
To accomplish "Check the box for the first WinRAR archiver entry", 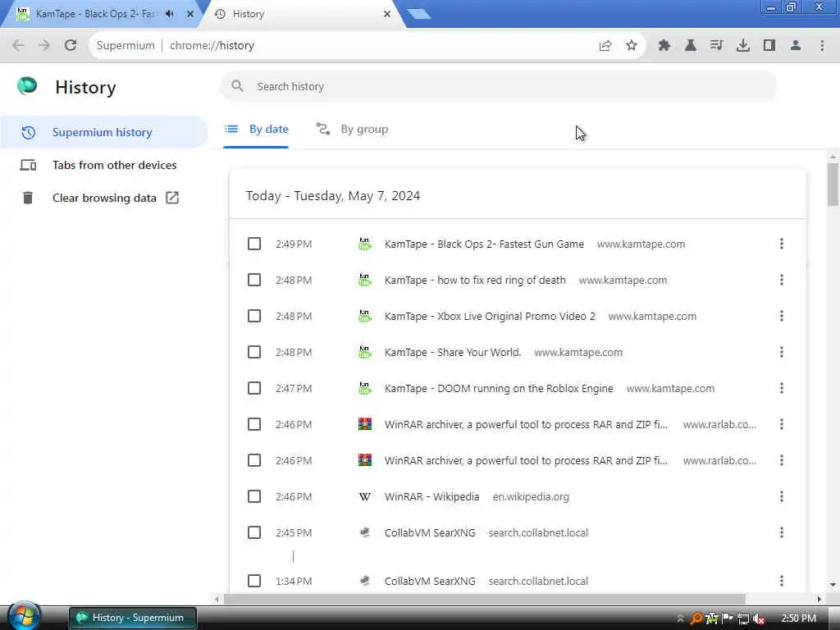I will coord(254,424).
